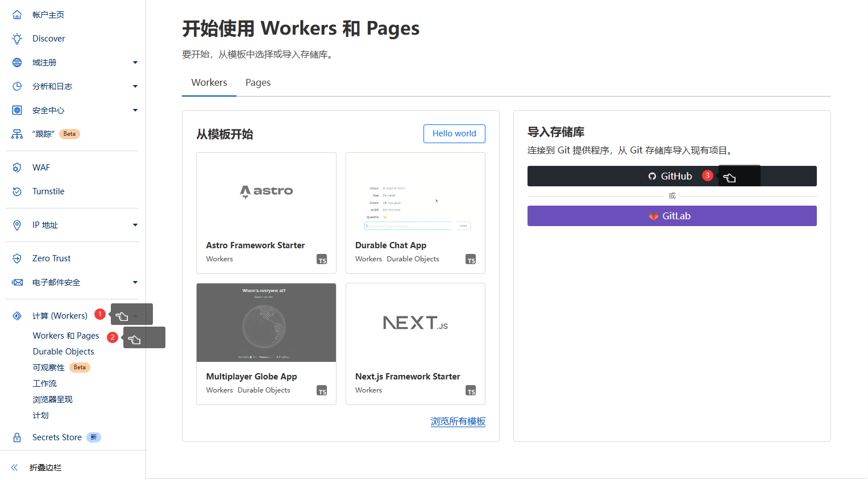Viewport: 868px width, 480px height.
Task: Select the Workers tab
Action: coord(209,82)
